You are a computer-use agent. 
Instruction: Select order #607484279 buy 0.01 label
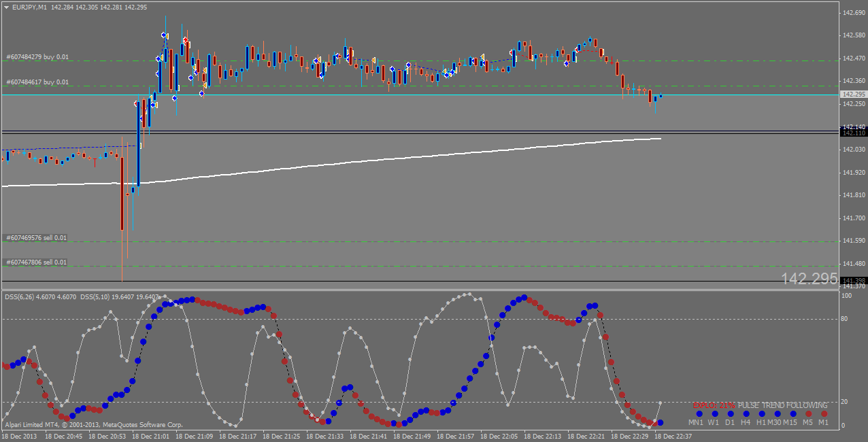click(x=37, y=57)
